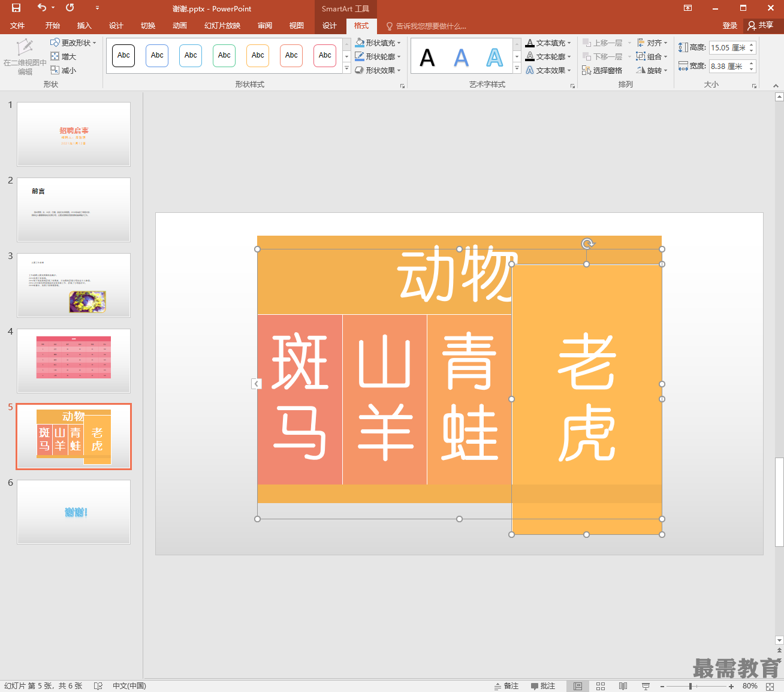Expand the WordArt styles gallery
Image resolution: width=784 pixels, height=692 pixels.
(x=517, y=68)
